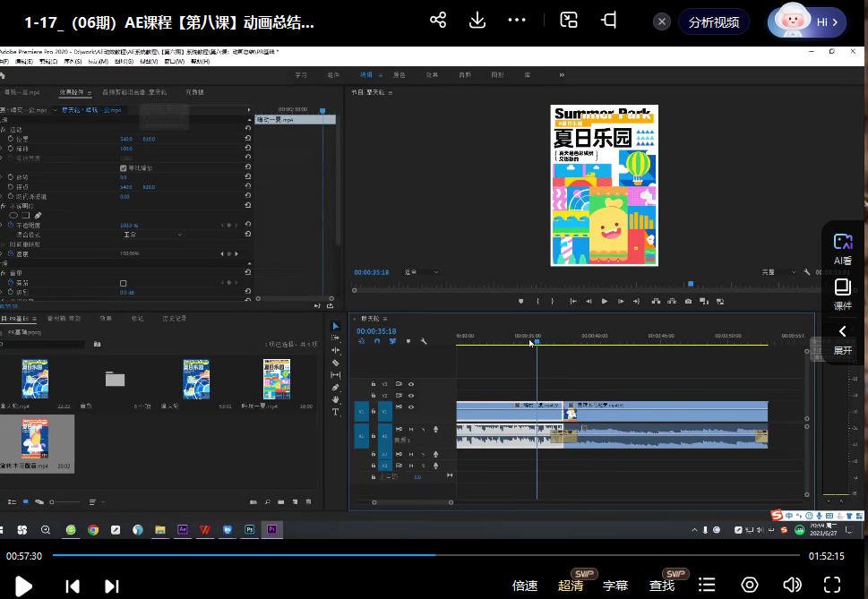The height and width of the screenshot is (599, 868).
Task: Open the blend mode dropdown
Action: 150,235
